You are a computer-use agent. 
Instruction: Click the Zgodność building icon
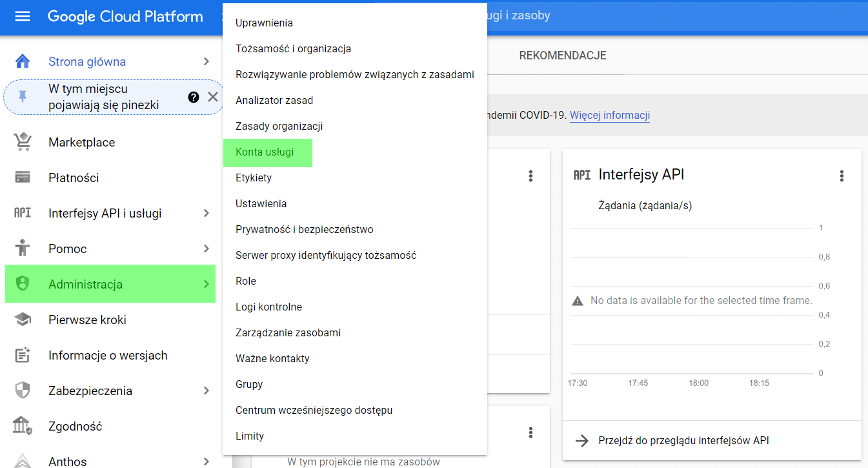(x=23, y=426)
